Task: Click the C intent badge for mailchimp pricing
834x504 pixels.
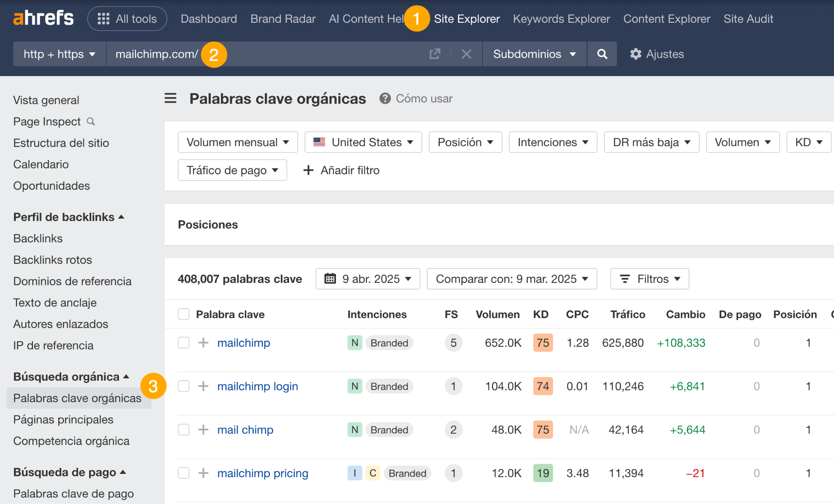Action: pos(373,473)
